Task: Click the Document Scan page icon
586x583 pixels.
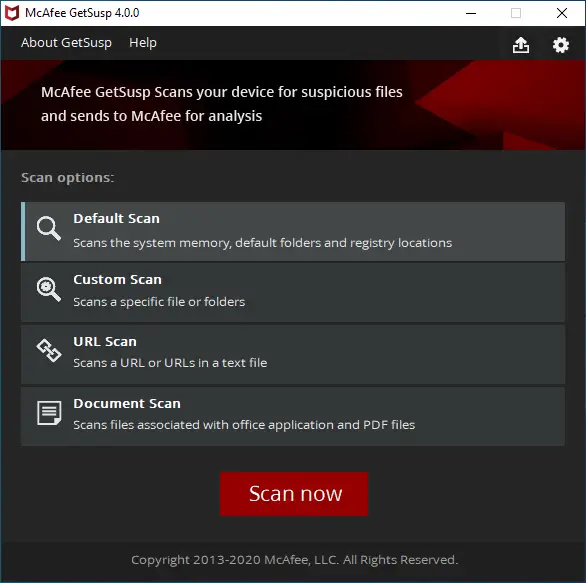Action: pos(49,413)
